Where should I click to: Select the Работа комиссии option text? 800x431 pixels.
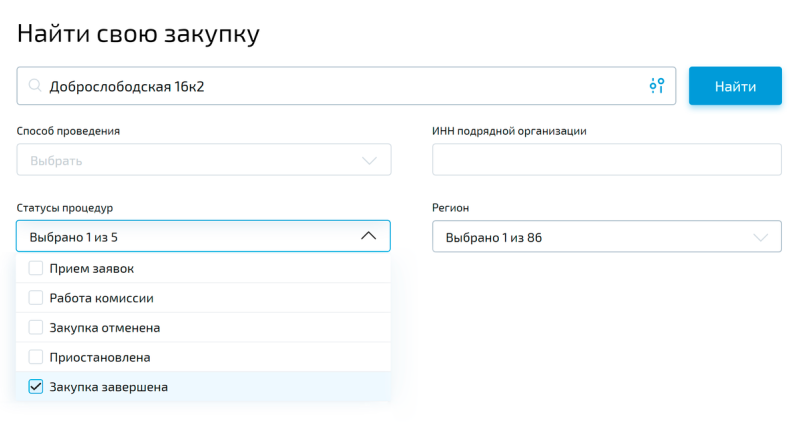tap(102, 298)
